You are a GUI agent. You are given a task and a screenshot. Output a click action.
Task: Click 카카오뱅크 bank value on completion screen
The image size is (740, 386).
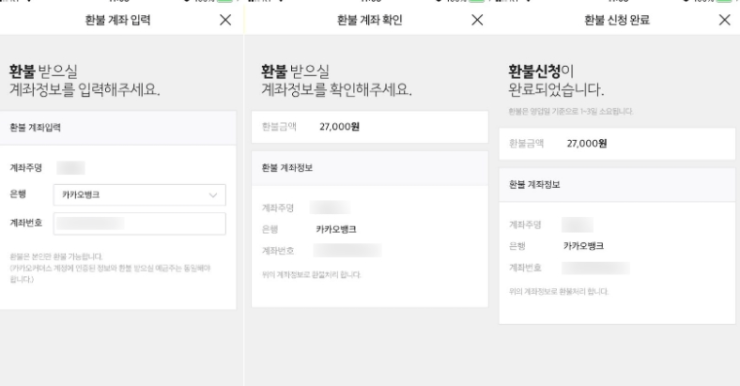coord(583,246)
